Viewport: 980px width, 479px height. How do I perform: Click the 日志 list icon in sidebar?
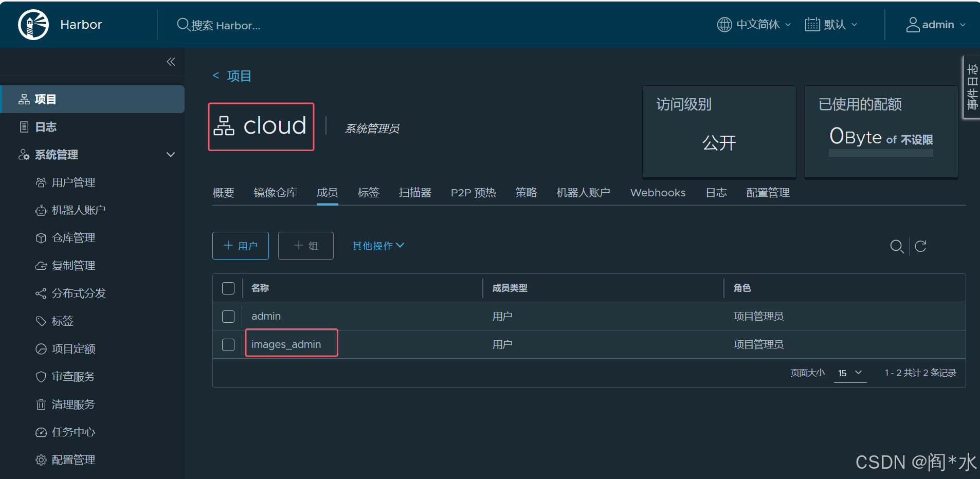tap(24, 127)
